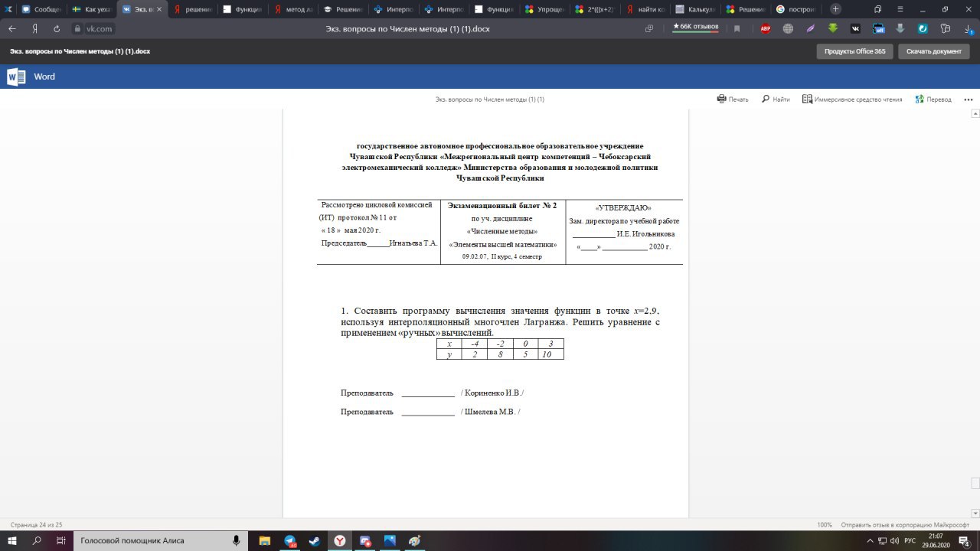Image resolution: width=980 pixels, height=551 pixels.
Task: Switch to the метод ла tab
Action: click(x=293, y=9)
